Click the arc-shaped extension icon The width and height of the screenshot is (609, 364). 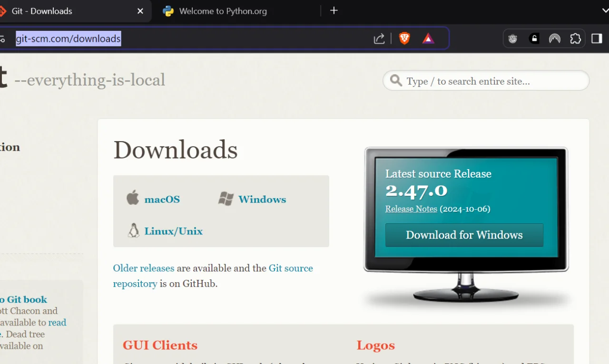555,38
